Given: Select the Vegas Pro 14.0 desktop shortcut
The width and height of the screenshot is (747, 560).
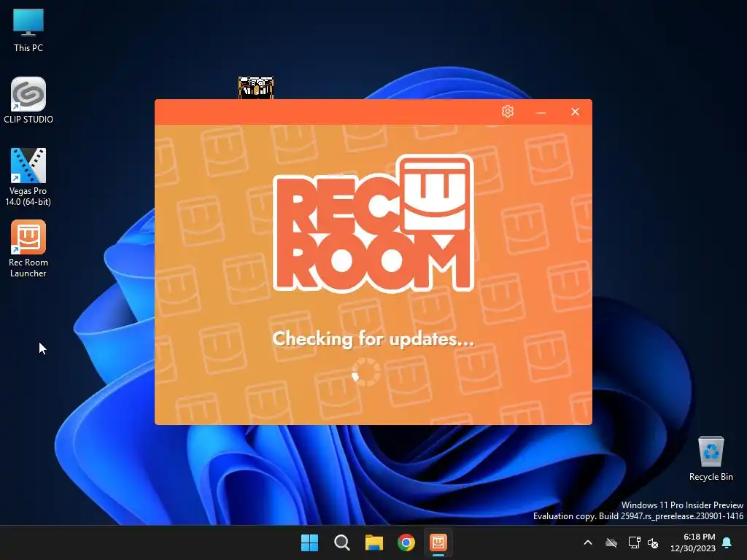Looking at the screenshot, I should coord(28,177).
